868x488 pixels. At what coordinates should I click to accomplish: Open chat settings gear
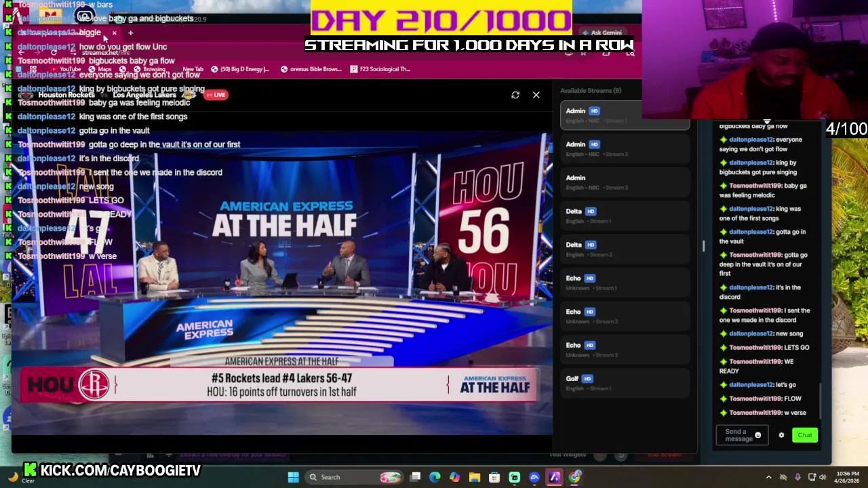click(781, 435)
